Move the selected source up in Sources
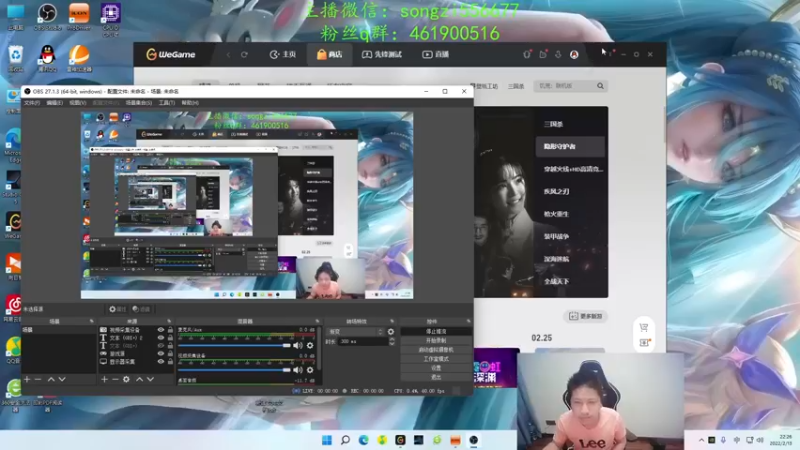Image resolution: width=800 pixels, height=450 pixels. 139,380
